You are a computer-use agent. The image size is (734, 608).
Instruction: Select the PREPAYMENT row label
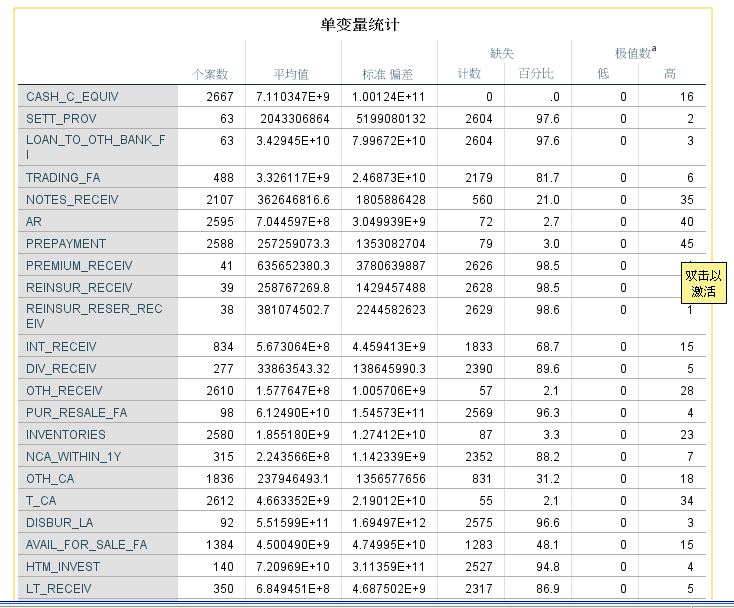(x=66, y=243)
